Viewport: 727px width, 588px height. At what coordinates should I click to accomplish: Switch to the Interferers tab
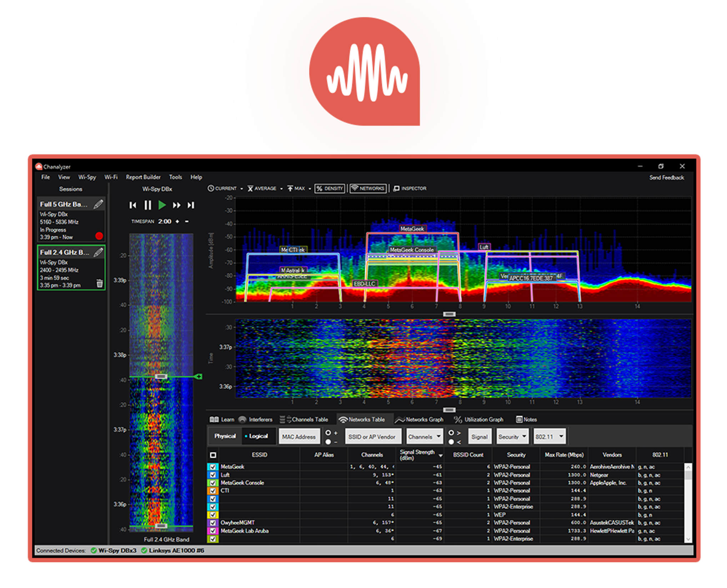[x=255, y=419]
